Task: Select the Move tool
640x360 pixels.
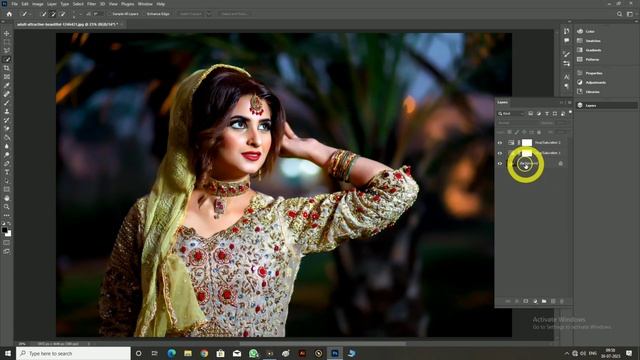Action: (x=7, y=33)
